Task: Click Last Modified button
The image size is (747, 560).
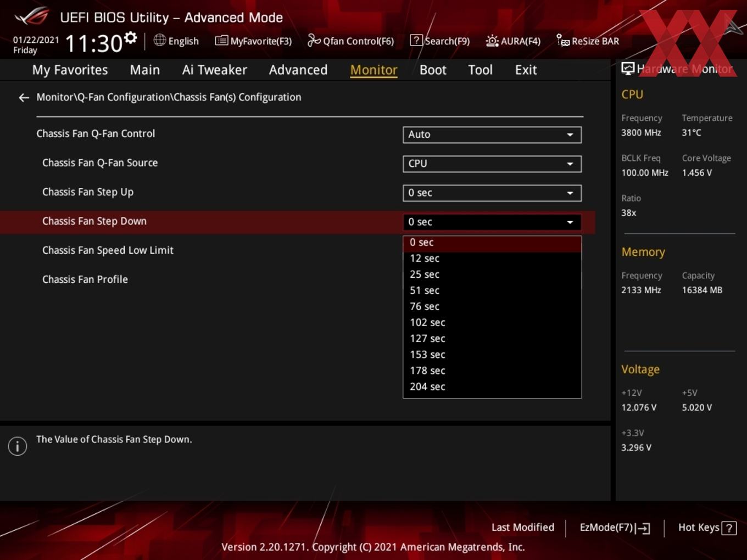Action: coord(523,528)
